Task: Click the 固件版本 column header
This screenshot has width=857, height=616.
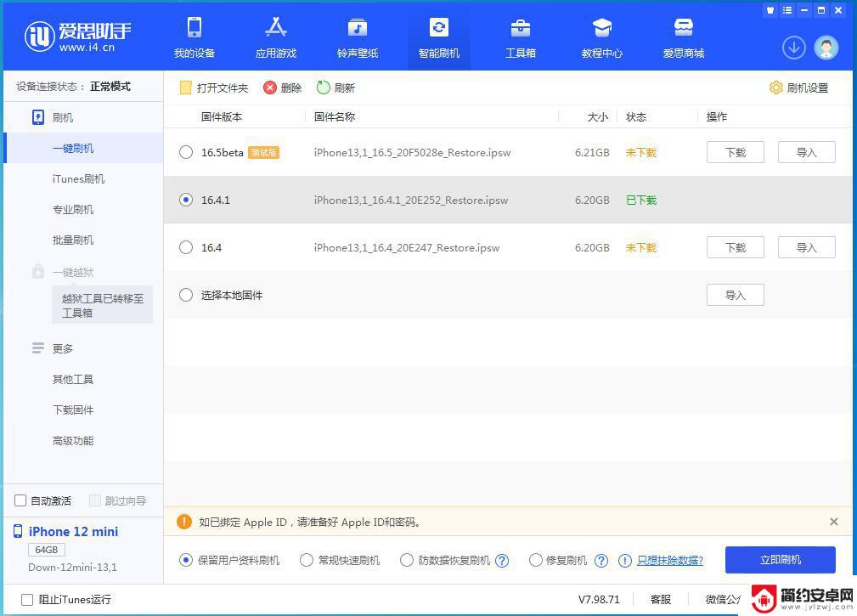Action: (x=222, y=117)
